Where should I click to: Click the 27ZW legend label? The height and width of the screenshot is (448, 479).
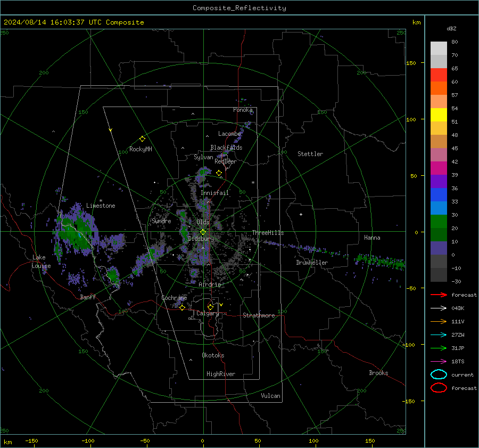[x=458, y=335]
